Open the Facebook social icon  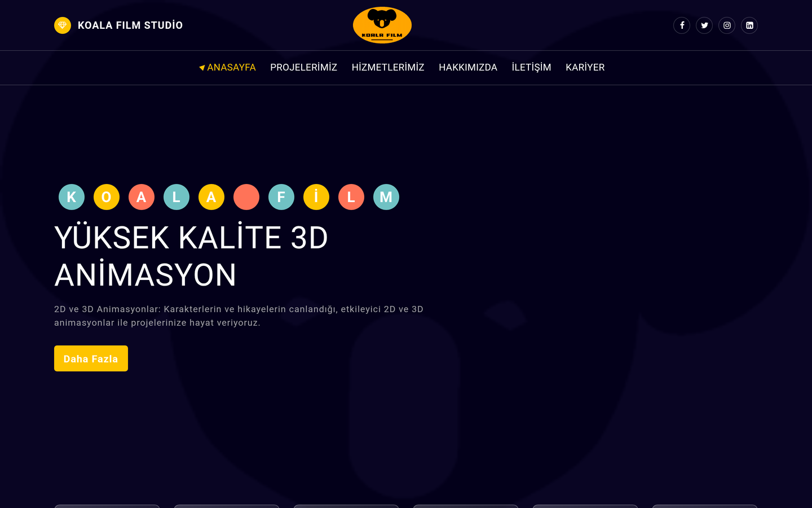[x=682, y=25]
